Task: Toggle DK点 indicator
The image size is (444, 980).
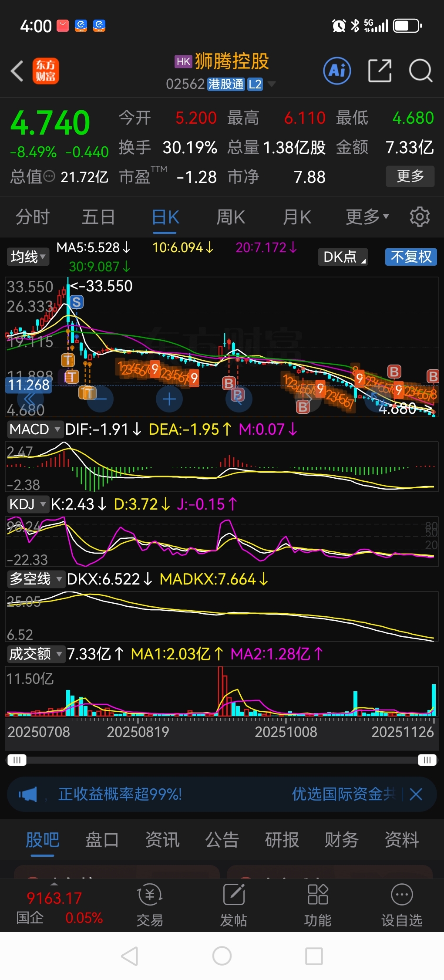Action: pyautogui.click(x=343, y=257)
